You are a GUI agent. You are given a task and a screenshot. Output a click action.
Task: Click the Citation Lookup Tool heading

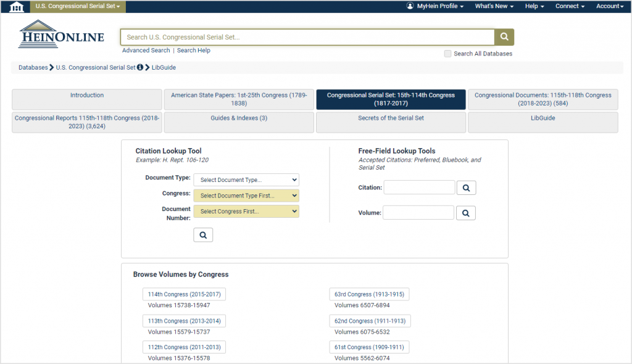[x=168, y=151]
